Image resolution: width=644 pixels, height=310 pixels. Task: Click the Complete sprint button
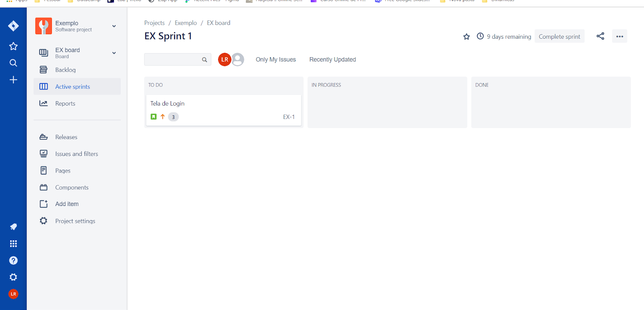tap(559, 36)
